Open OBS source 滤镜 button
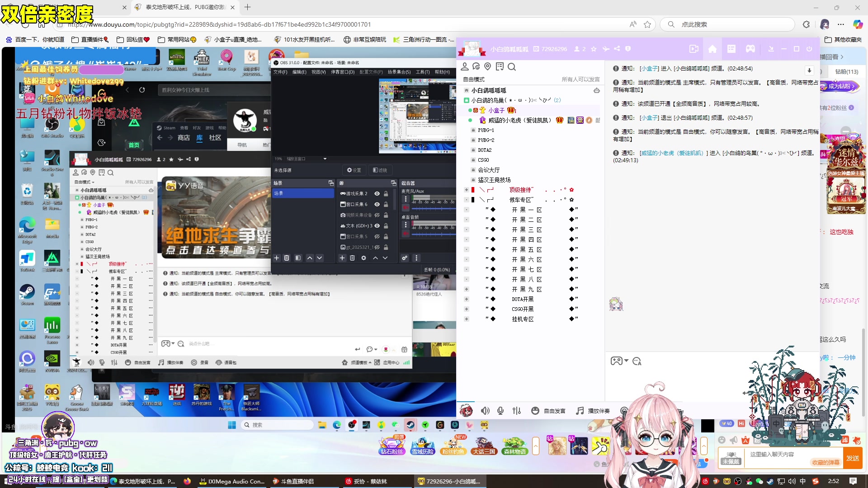Viewport: 868px width, 488px height. pos(380,170)
